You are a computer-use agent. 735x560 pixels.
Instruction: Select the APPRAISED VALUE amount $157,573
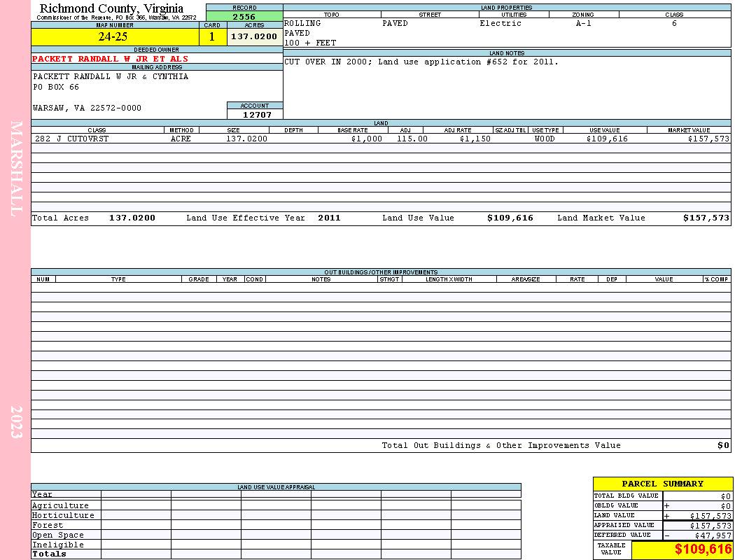[710, 526]
